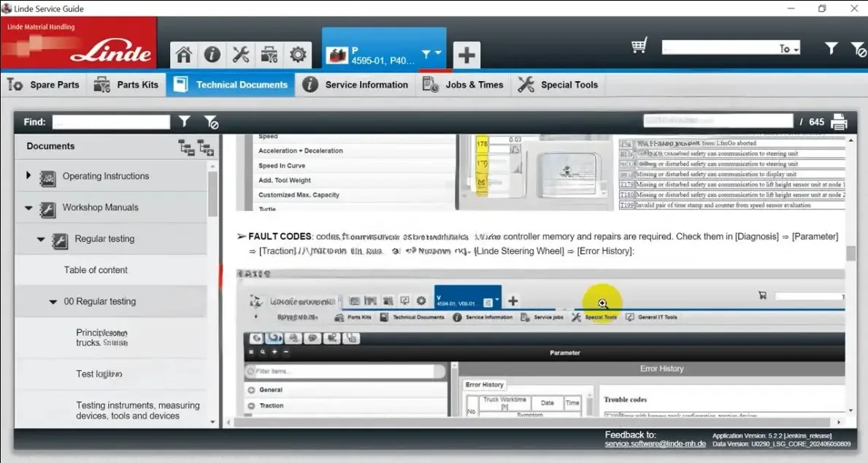This screenshot has width=868, height=463.
Task: Open the search type 'To' dropdown
Action: point(789,49)
